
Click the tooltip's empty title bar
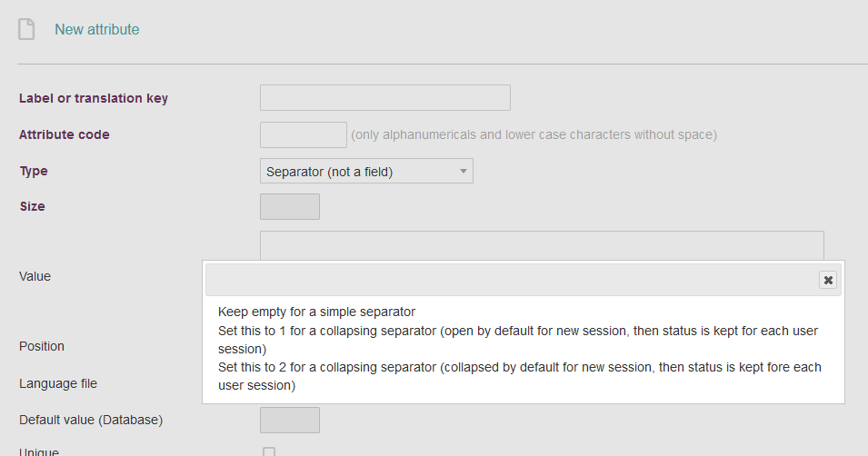tap(512, 280)
